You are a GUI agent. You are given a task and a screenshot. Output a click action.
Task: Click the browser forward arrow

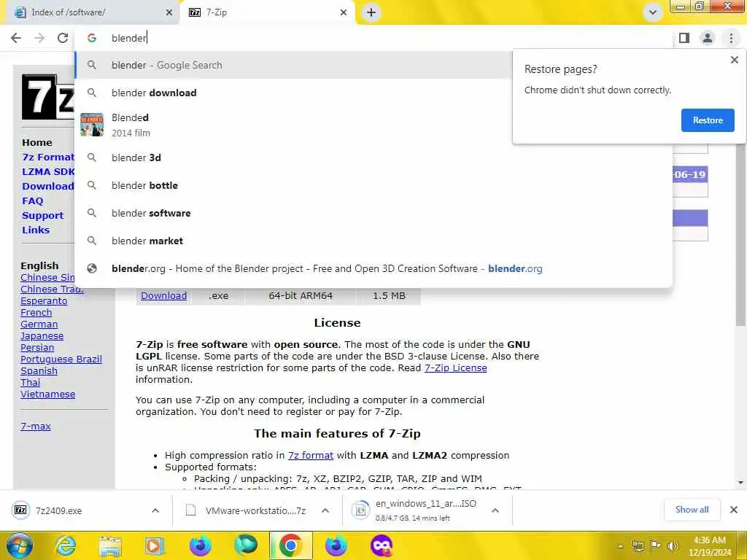tap(39, 38)
